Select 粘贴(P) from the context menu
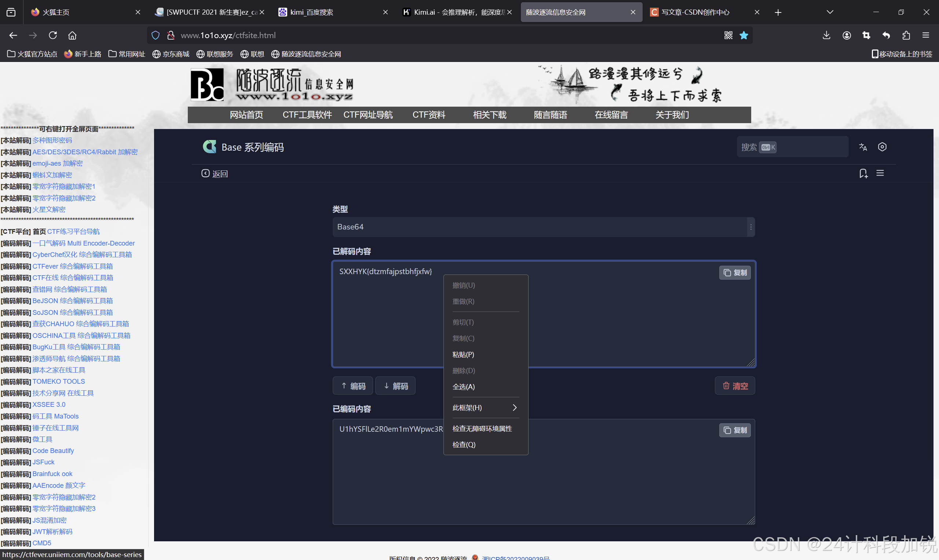This screenshot has height=560, width=939. click(x=463, y=355)
